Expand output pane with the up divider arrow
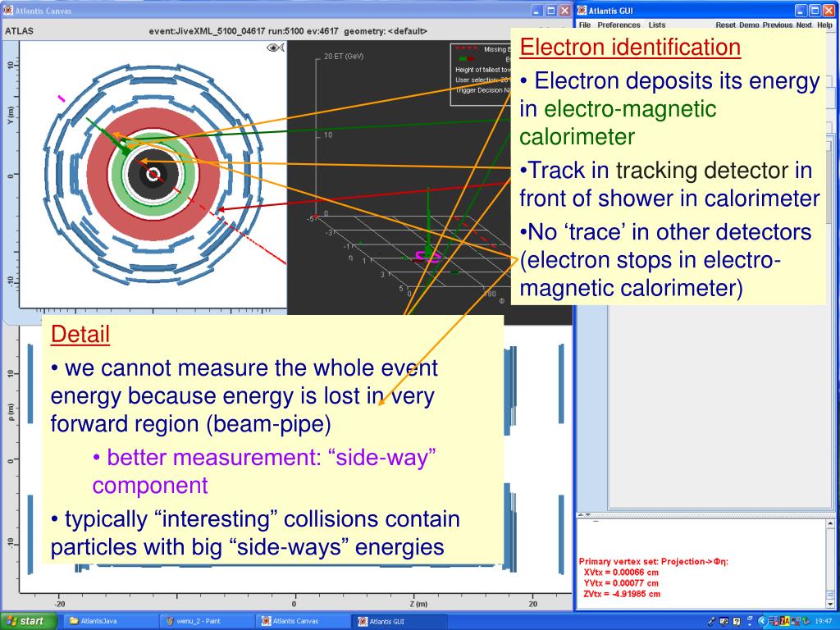 point(582,515)
